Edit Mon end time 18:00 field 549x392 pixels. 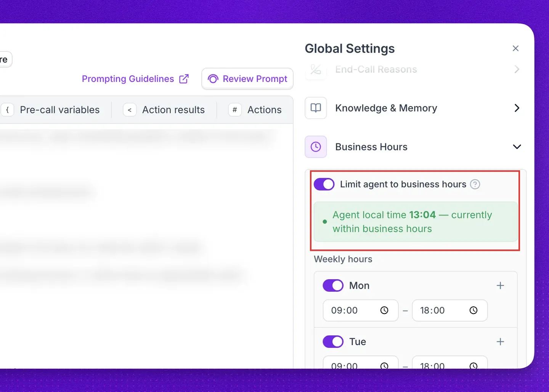pos(450,310)
